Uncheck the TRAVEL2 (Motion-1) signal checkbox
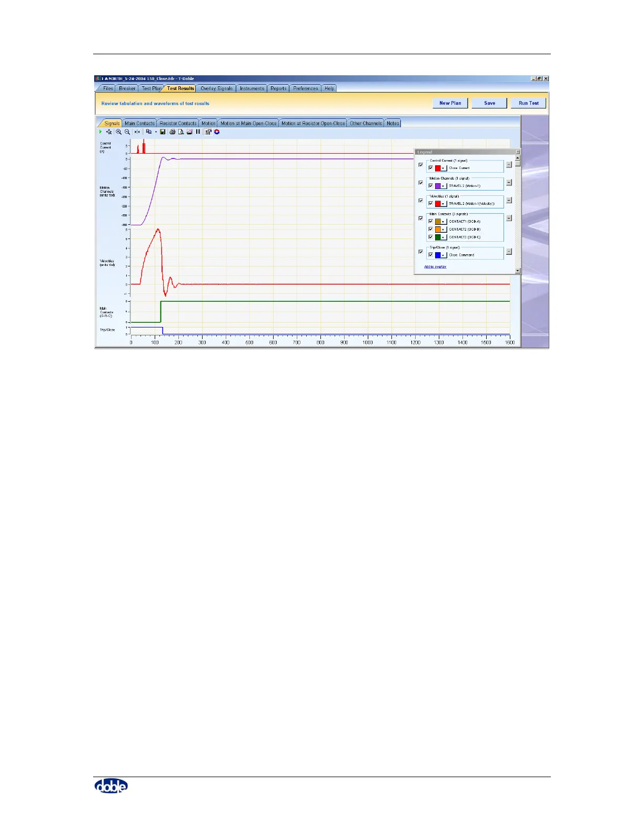Viewport: 644px width, 834px height. tap(430, 186)
